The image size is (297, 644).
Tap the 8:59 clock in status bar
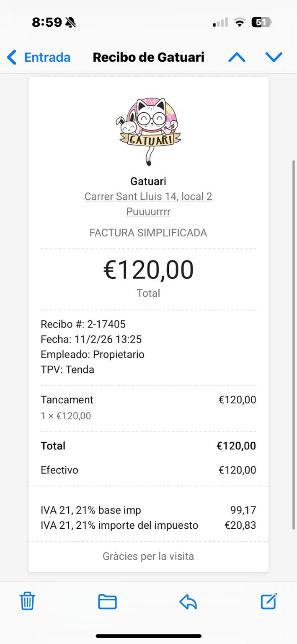(x=47, y=22)
